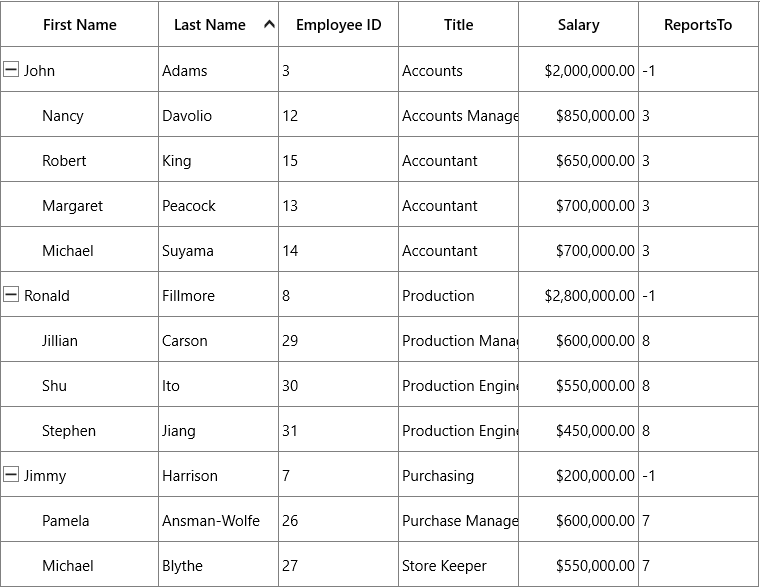The image size is (760, 587).
Task: Sort by First Name column header
Action: pyautogui.click(x=79, y=24)
